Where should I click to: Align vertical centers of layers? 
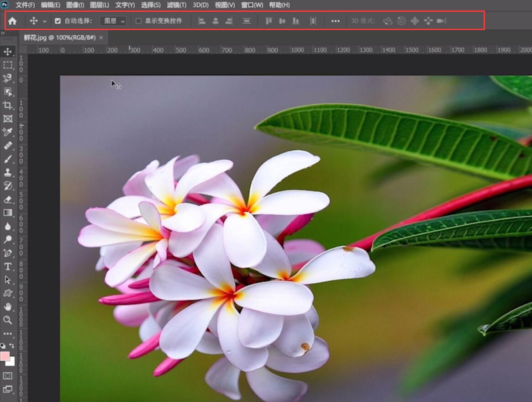click(x=282, y=21)
